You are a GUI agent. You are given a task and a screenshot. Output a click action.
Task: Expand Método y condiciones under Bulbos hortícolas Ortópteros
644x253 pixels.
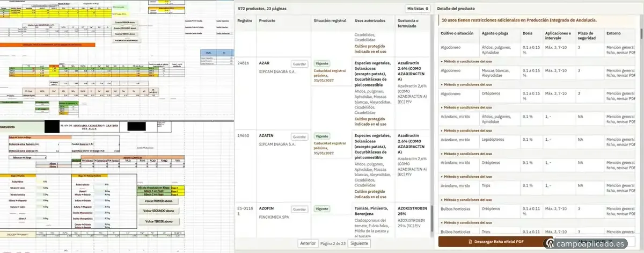point(466,222)
